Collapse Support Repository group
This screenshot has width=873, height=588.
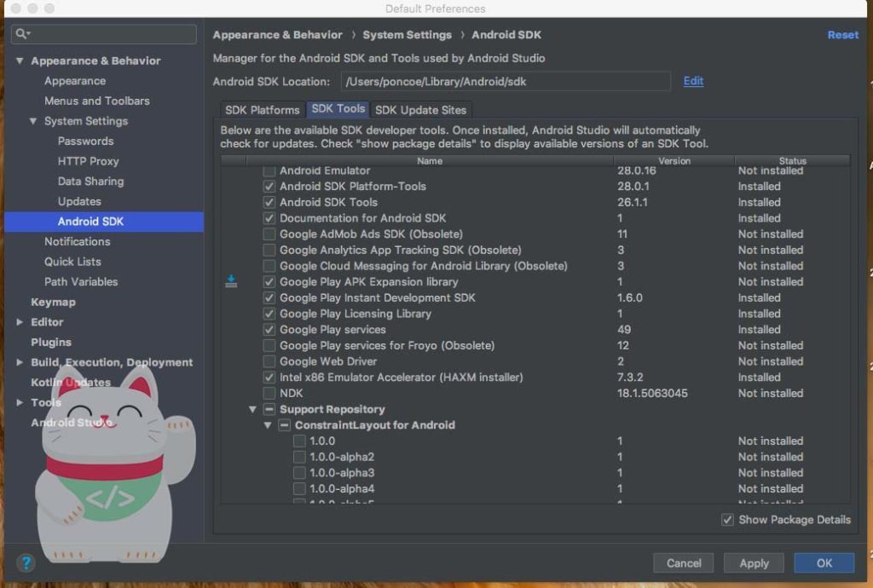pyautogui.click(x=252, y=409)
